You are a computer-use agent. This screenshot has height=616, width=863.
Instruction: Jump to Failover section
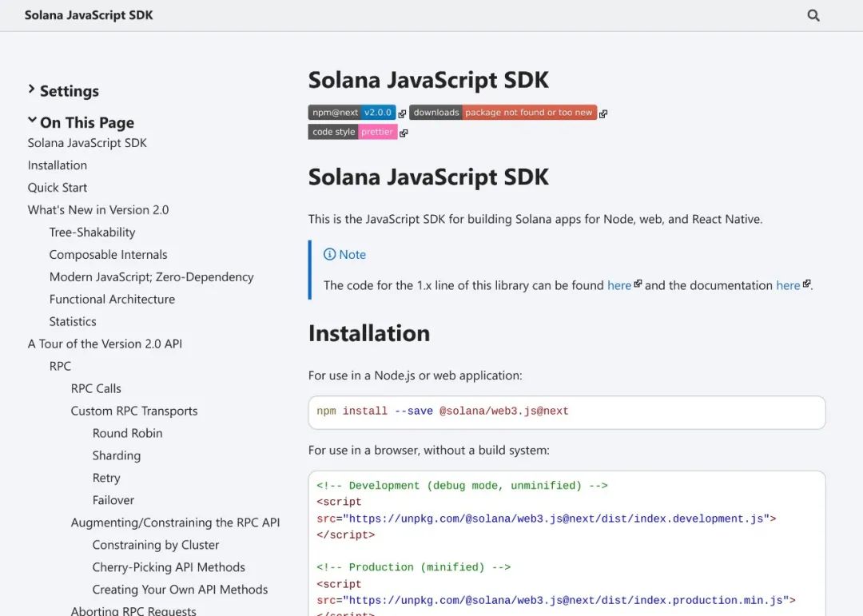[113, 500]
